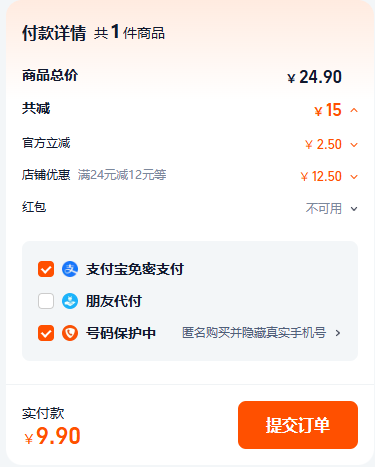This screenshot has height=467, width=375.
Task: Enable the 朋友代付 checkbox
Action: coord(46,301)
